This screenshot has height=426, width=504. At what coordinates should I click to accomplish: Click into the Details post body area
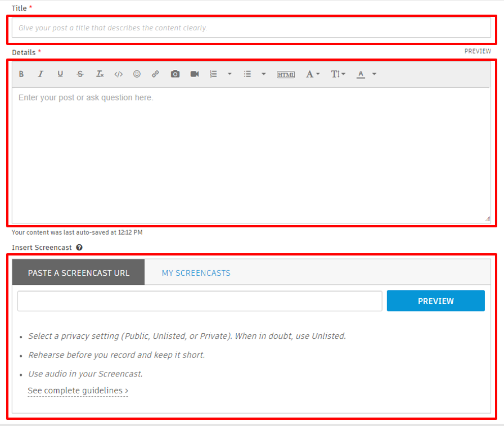point(251,155)
